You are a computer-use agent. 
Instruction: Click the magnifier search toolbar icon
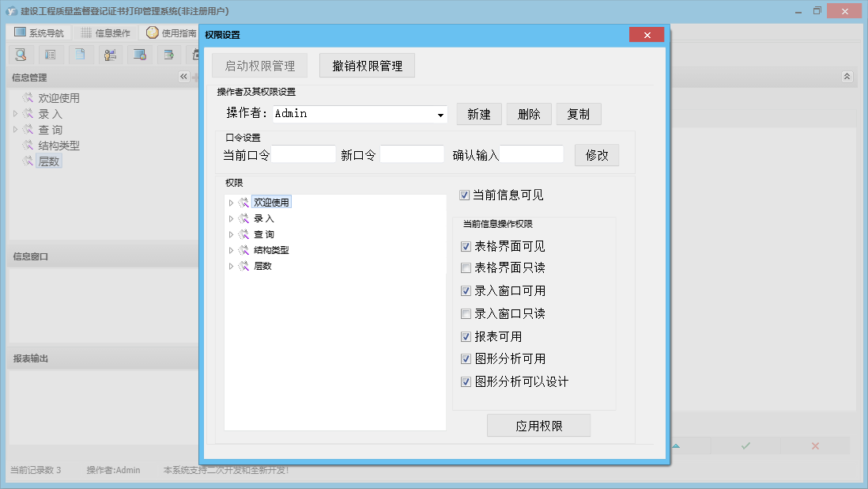click(21, 55)
